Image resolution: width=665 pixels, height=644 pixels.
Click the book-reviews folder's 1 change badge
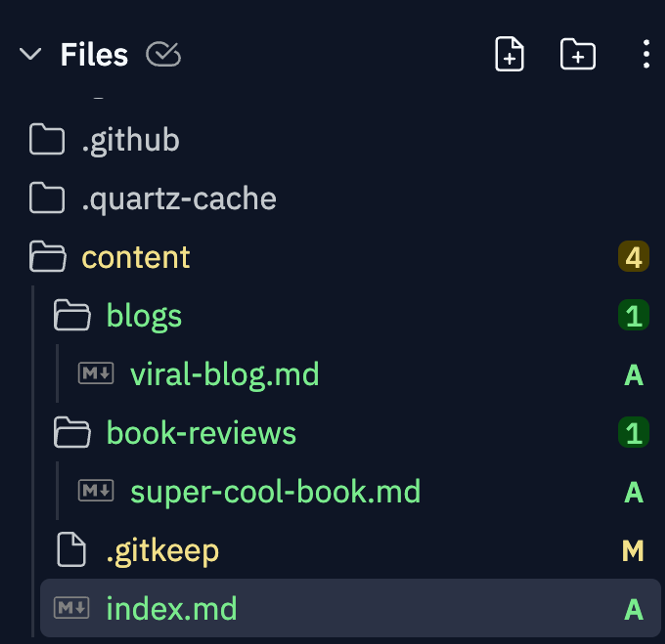[x=633, y=432]
